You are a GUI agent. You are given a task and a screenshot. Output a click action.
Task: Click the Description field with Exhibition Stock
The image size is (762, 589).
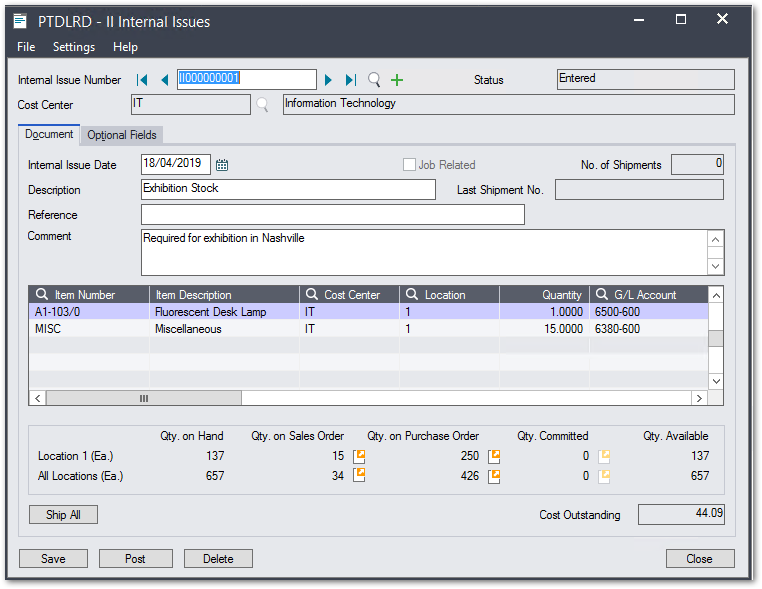pos(288,190)
